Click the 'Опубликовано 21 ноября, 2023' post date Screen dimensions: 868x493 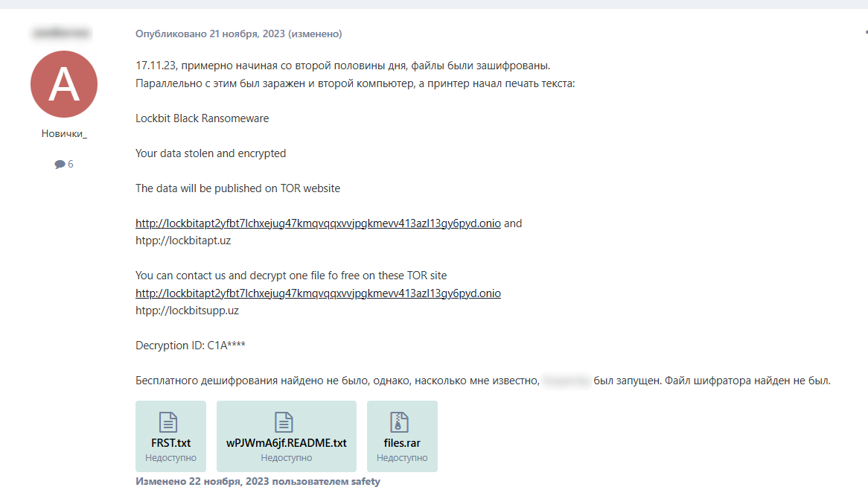coord(210,34)
